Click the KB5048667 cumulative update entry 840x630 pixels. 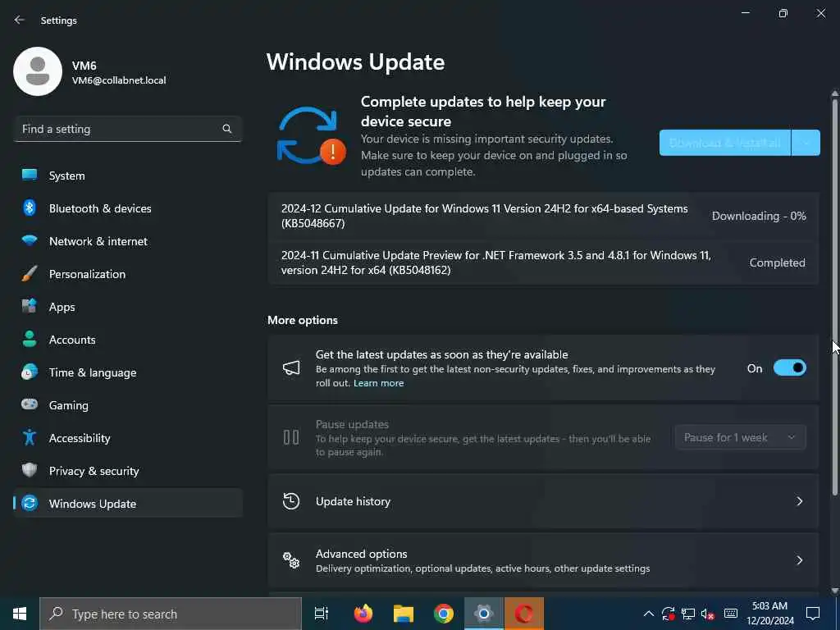[x=543, y=216]
